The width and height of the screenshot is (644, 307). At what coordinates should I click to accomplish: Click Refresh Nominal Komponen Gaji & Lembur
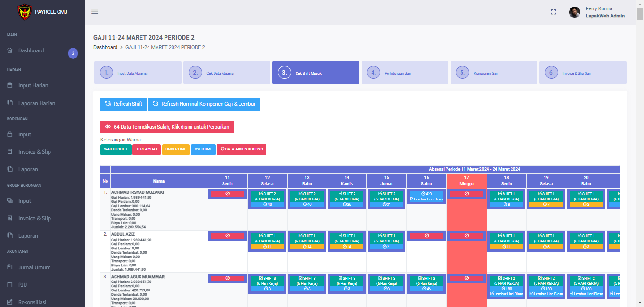204,104
